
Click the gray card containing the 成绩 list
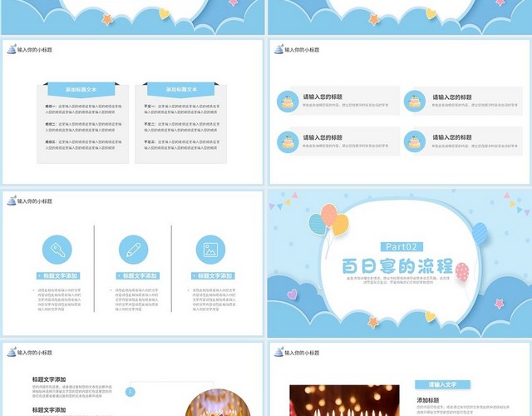83,124
